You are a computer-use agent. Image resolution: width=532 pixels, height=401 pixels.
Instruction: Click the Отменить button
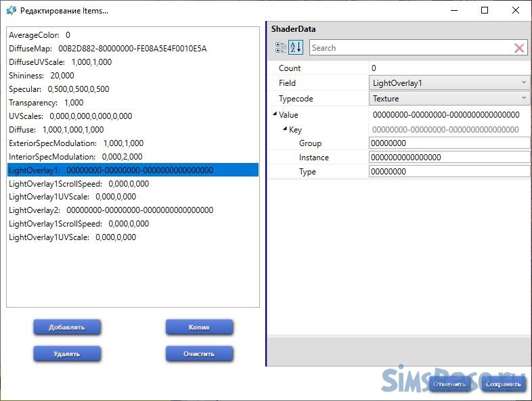[x=449, y=385]
